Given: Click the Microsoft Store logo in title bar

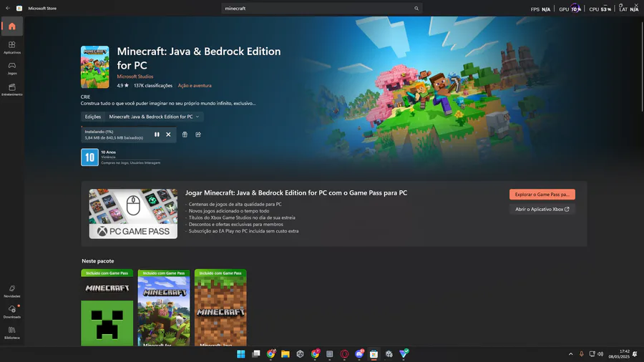Looking at the screenshot, I should click(19, 8).
